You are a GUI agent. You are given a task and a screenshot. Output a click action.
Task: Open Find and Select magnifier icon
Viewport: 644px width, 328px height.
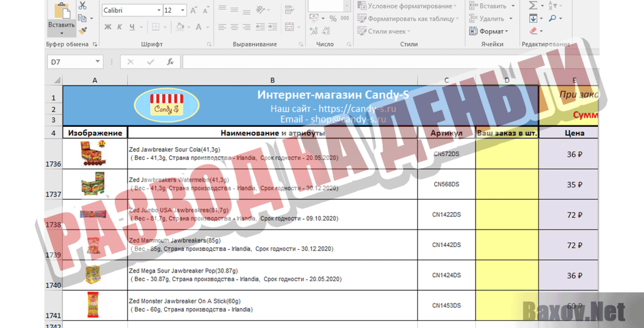click(x=553, y=19)
